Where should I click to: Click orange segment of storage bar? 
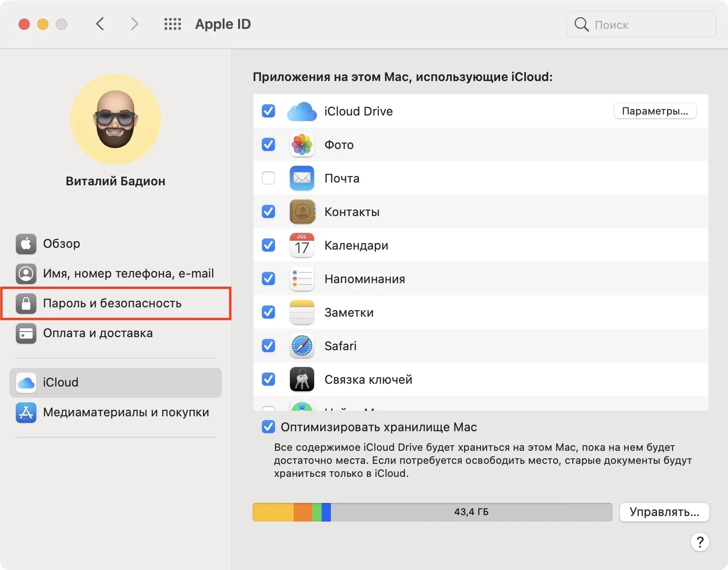coord(303,512)
